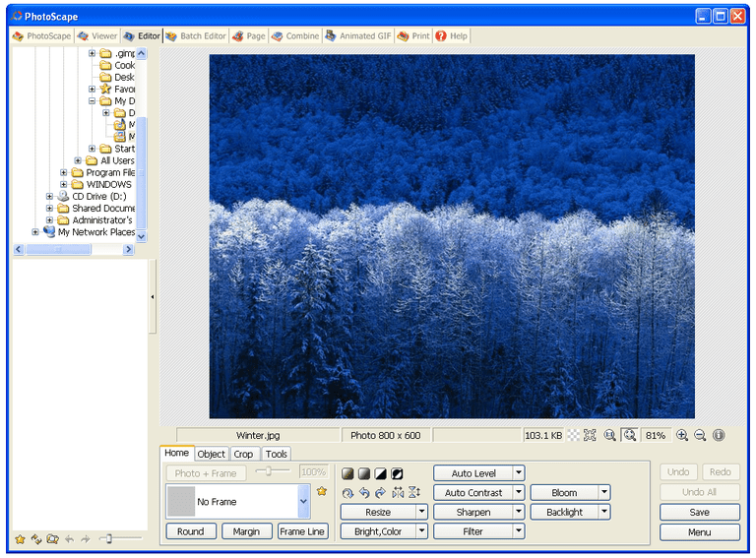This screenshot has width=756, height=558.
Task: Click the Favorites star folder icon
Action: pos(105,89)
